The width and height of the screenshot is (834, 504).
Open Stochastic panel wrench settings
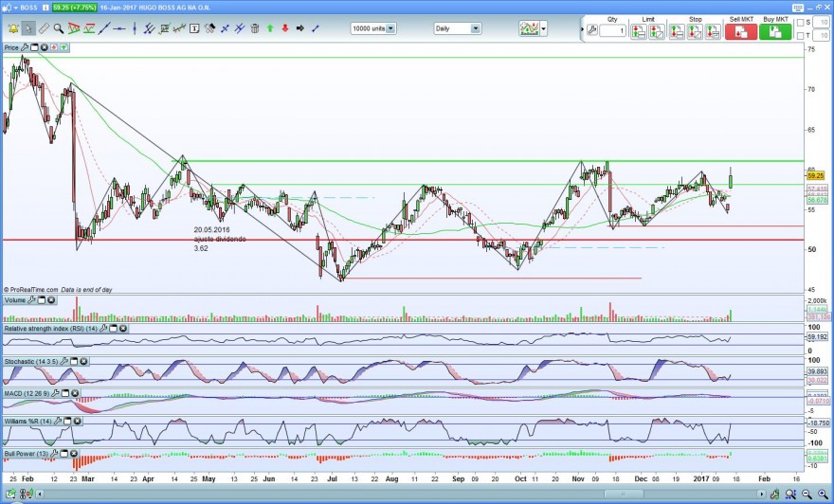coord(64,361)
